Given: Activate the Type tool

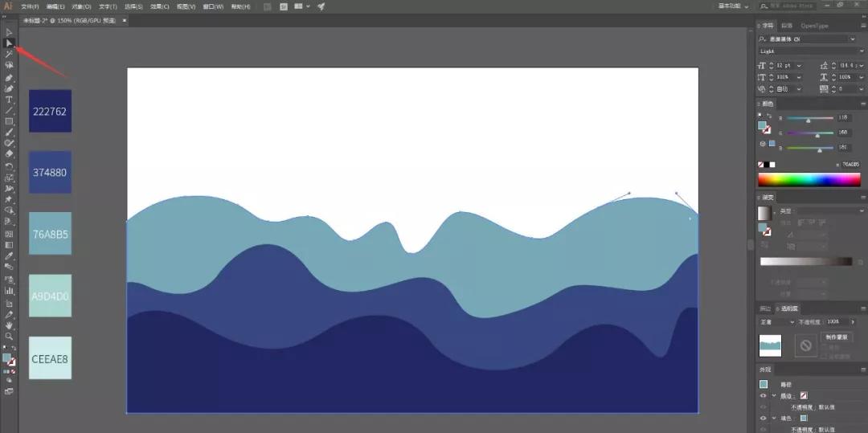Looking at the screenshot, I should pos(9,100).
